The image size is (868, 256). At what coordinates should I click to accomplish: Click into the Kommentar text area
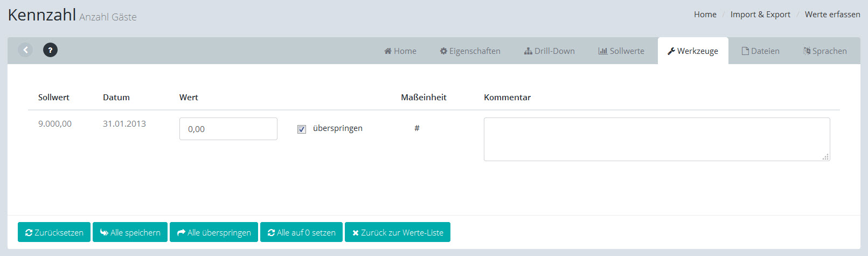coord(656,139)
